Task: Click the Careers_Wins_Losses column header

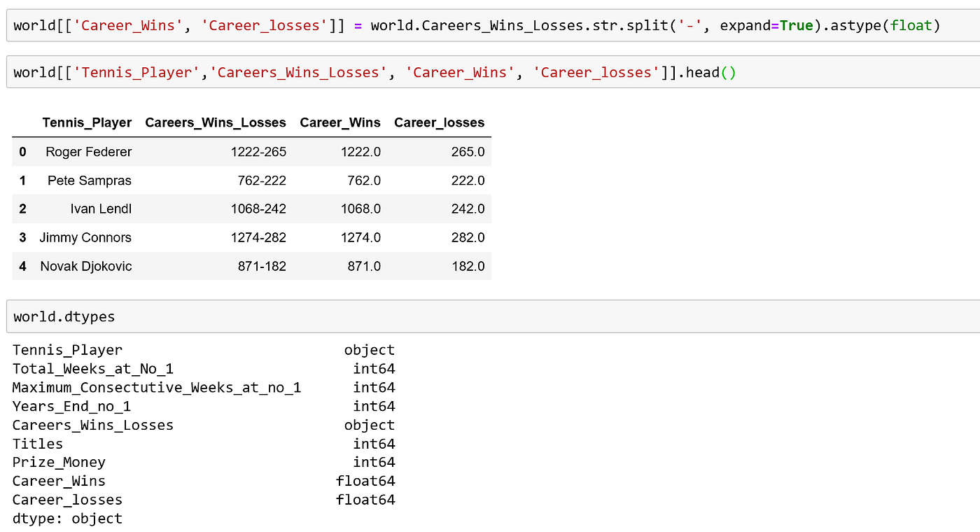Action: [216, 122]
